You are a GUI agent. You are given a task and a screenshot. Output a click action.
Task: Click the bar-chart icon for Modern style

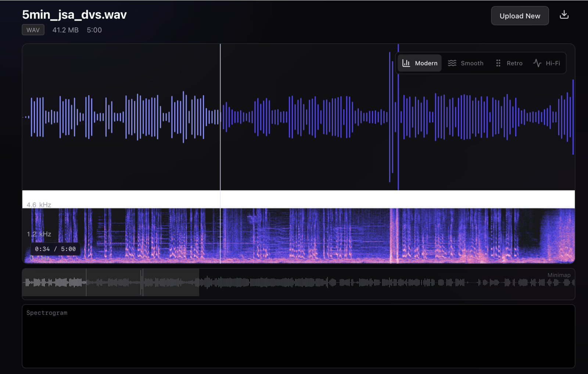pyautogui.click(x=406, y=63)
